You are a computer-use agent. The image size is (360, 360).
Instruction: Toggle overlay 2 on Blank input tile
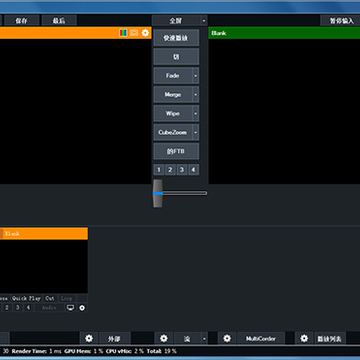(7, 308)
